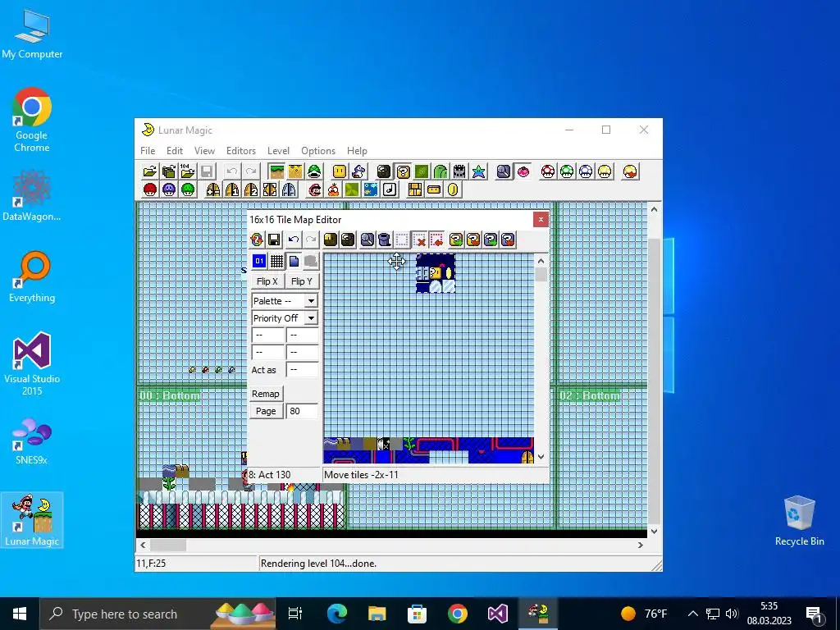Image resolution: width=840 pixels, height=630 pixels.
Task: Select the SNES9x desktop shortcut
Action: pyautogui.click(x=32, y=441)
